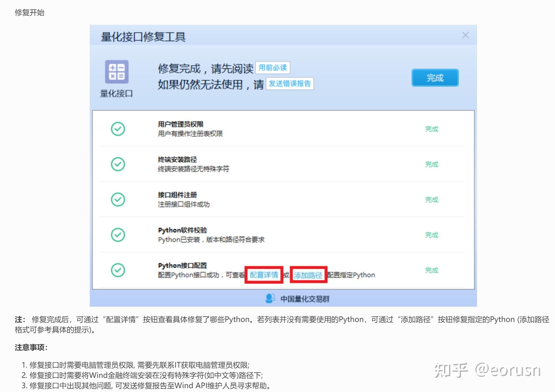
Task: Open the 发送错误报告 error report panel
Action: coord(290,84)
